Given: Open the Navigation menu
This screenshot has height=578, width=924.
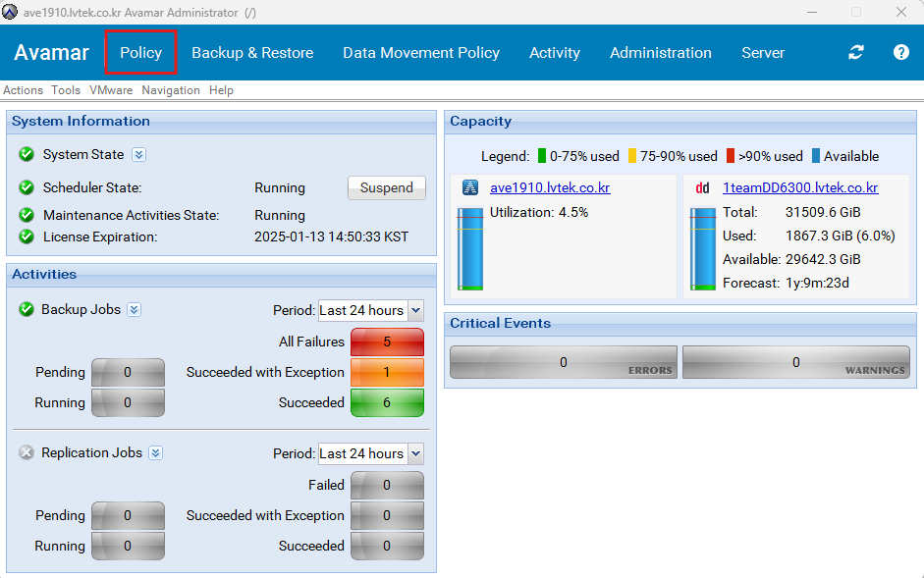Looking at the screenshot, I should [x=171, y=90].
